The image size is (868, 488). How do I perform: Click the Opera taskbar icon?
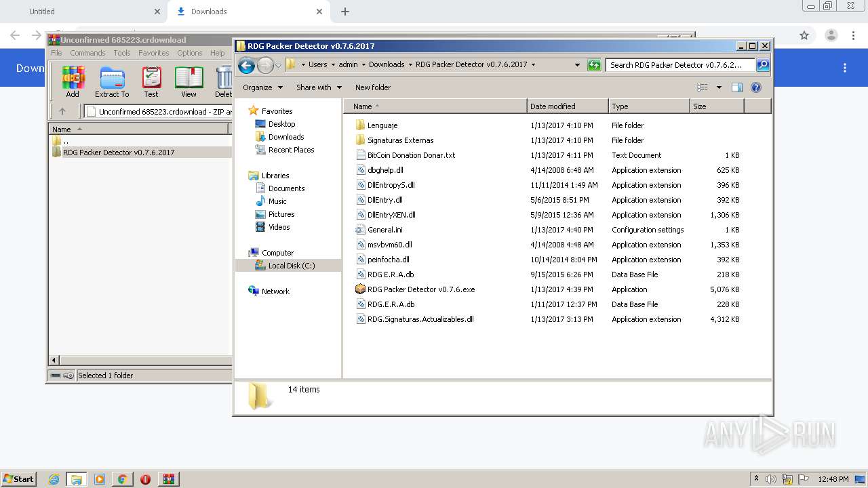point(145,479)
